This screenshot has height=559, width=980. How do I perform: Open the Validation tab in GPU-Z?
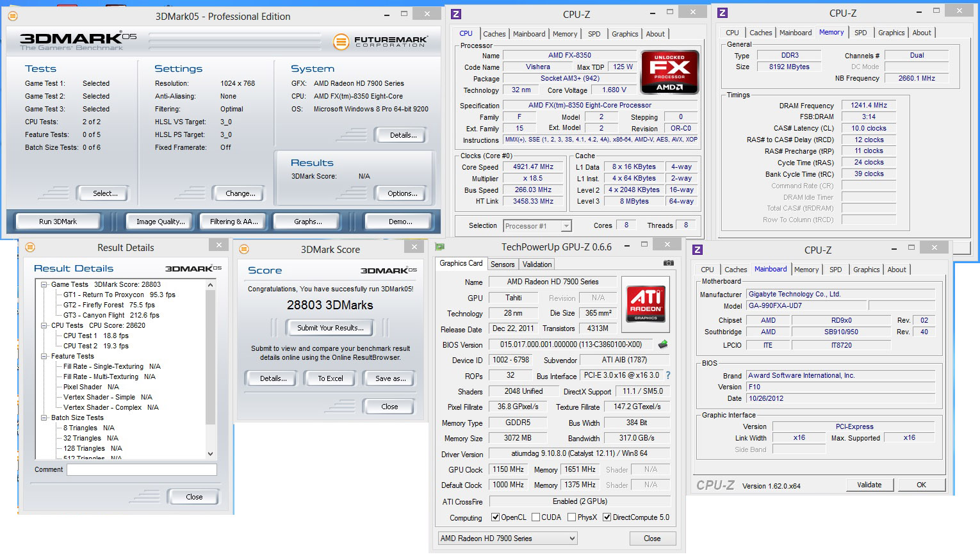click(x=537, y=264)
